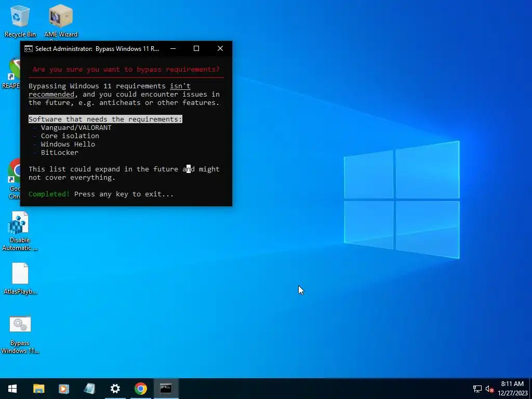Click the command prompt taskbar button
This screenshot has width=532, height=399.
pyautogui.click(x=166, y=389)
